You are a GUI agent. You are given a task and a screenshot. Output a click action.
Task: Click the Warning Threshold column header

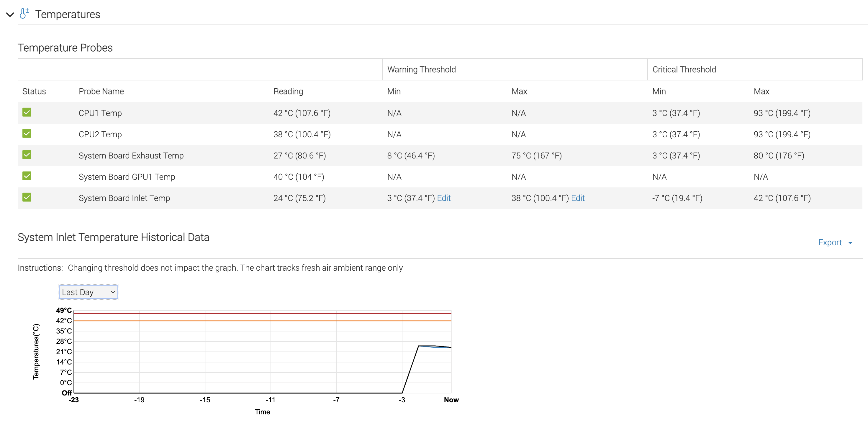point(422,69)
